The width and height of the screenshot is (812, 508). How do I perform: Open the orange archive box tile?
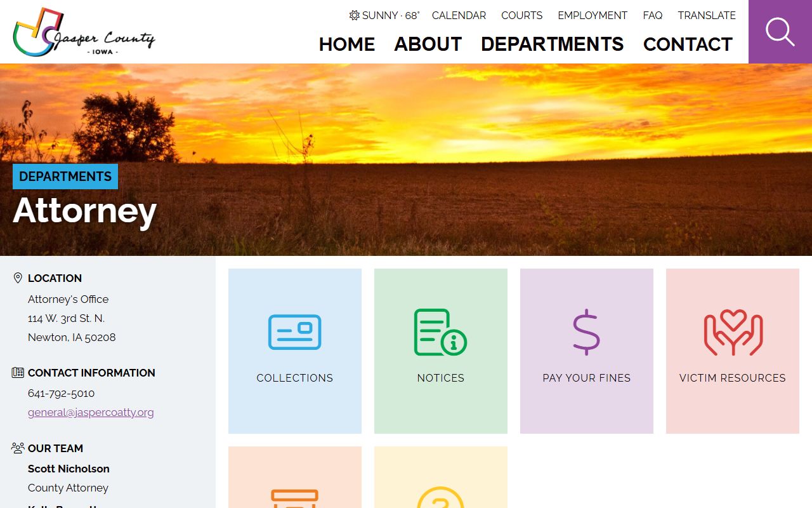coord(295,477)
